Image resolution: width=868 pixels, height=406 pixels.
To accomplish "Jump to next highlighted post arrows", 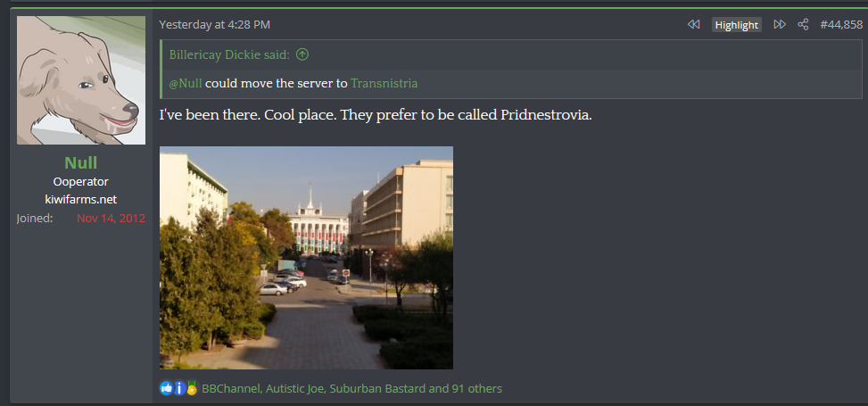I will click(780, 24).
